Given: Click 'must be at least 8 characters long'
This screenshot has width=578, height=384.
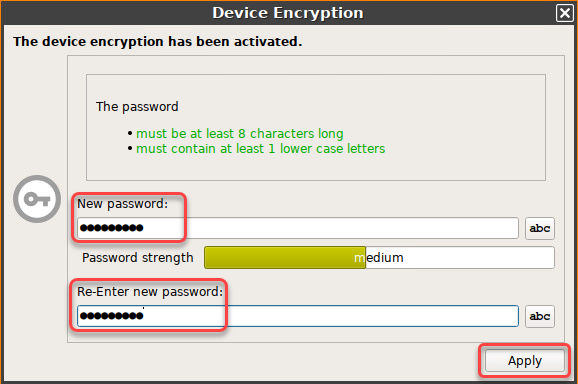Looking at the screenshot, I should click(x=240, y=133).
